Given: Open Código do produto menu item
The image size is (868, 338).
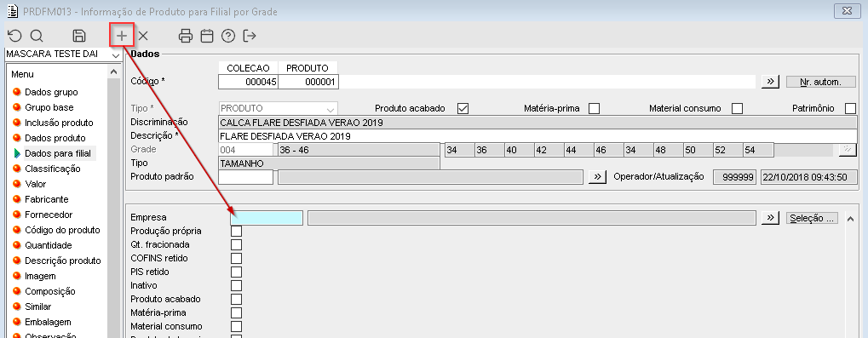Looking at the screenshot, I should [x=62, y=230].
